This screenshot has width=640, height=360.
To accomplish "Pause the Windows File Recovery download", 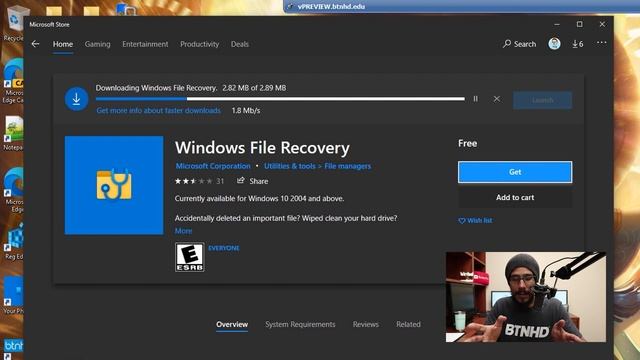I will (476, 99).
